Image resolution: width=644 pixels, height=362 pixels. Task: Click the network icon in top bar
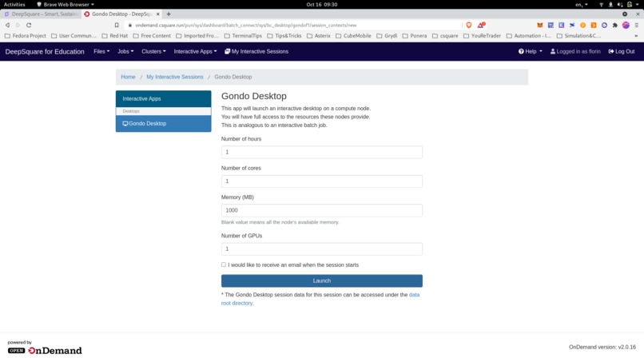coord(602,5)
